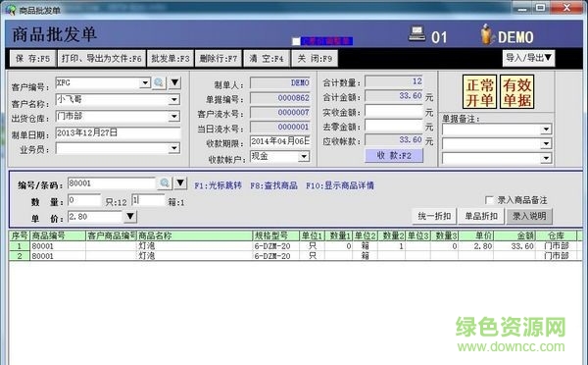Click the 实收金额 input field
This screenshot has width=588, height=365.
click(394, 111)
